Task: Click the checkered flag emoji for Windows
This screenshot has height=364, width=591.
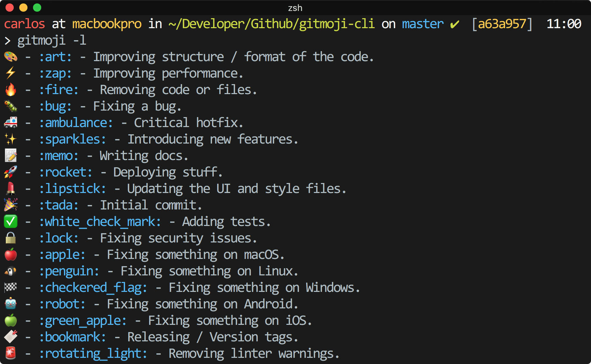Action: point(10,287)
